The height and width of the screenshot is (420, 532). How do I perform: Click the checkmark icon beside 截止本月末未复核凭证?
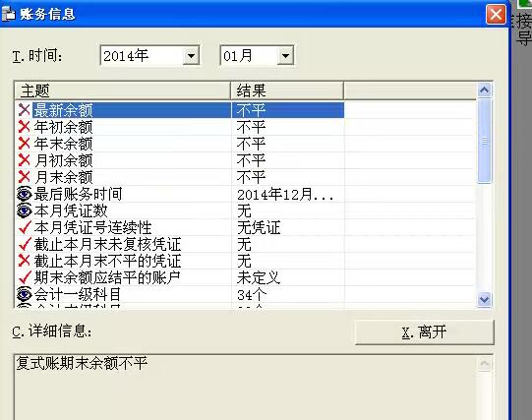point(25,244)
